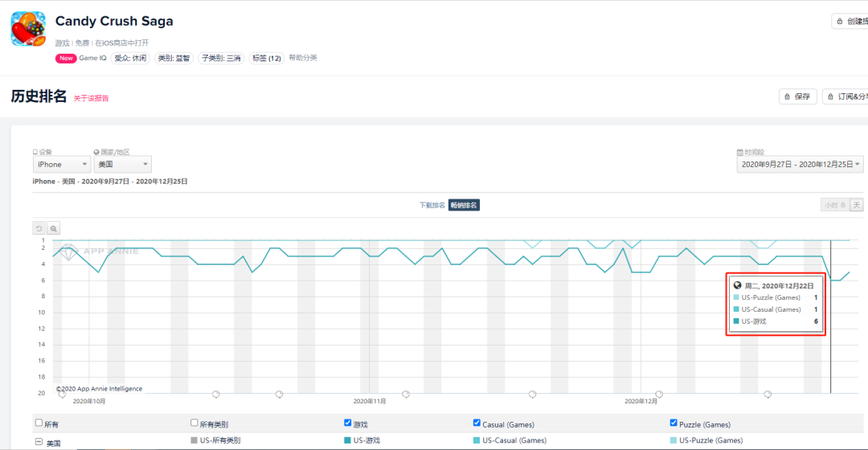868x450 pixels.
Task: Click the locked 保存 button
Action: pos(798,96)
